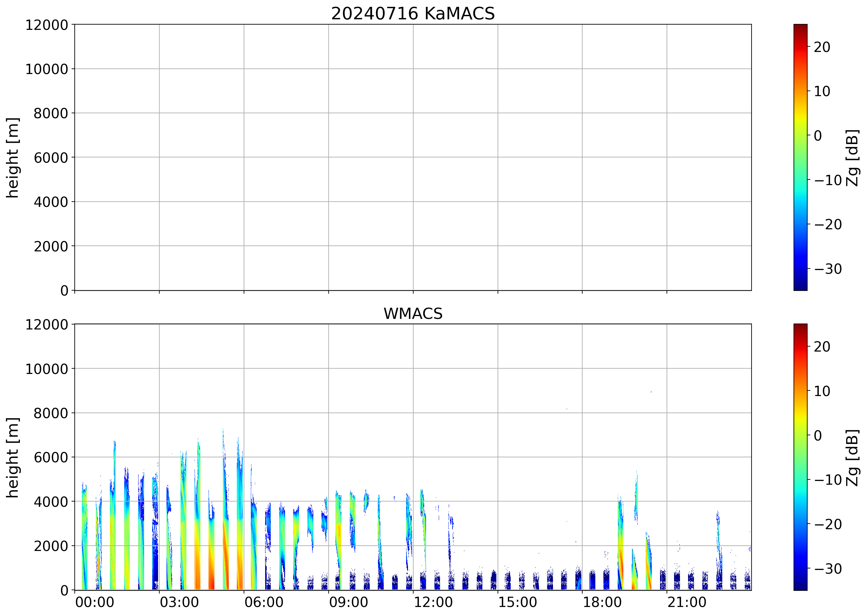Click the bottom colorbar Zg [dB] label
This screenshot has height=616, width=867.
tap(853, 457)
